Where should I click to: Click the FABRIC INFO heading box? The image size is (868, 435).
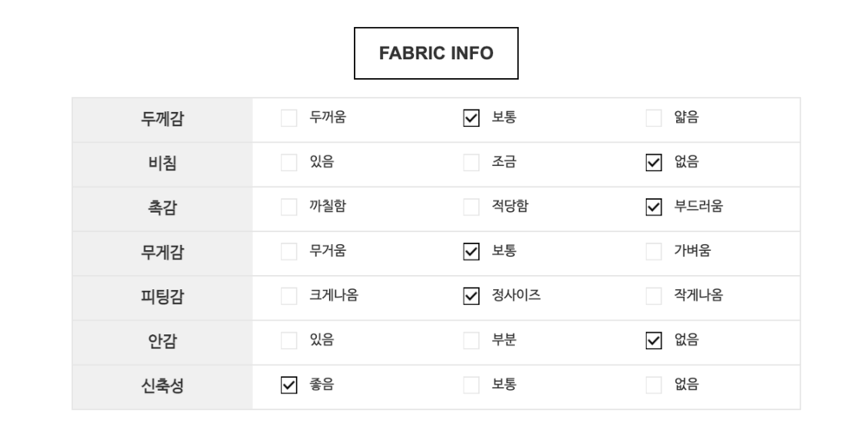coord(436,53)
